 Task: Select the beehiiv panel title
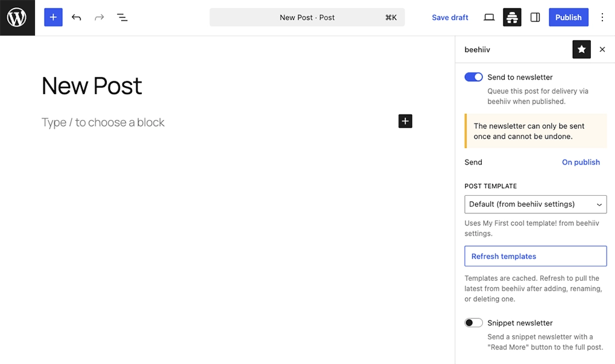478,49
